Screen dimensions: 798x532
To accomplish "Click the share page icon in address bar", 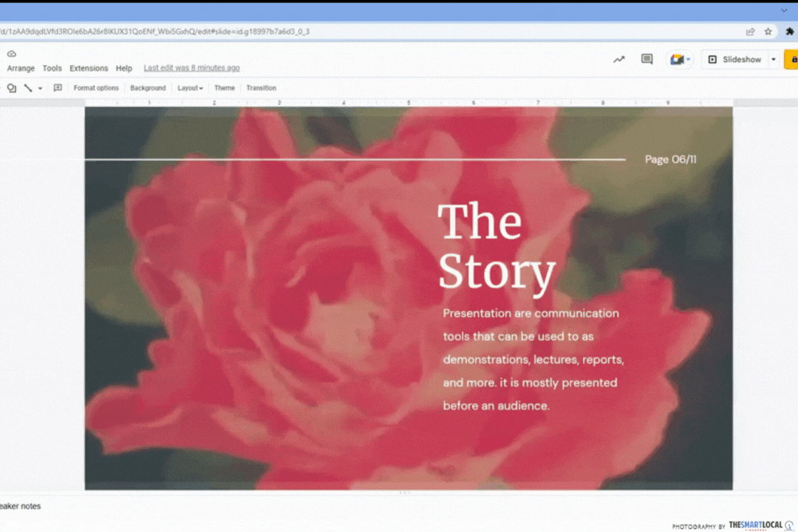I will (751, 32).
